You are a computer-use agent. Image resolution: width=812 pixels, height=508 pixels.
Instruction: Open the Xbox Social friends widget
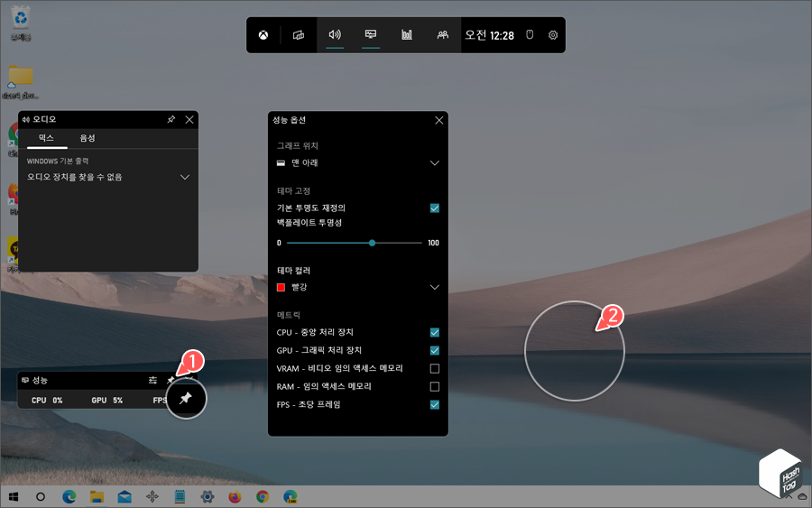[x=443, y=34]
